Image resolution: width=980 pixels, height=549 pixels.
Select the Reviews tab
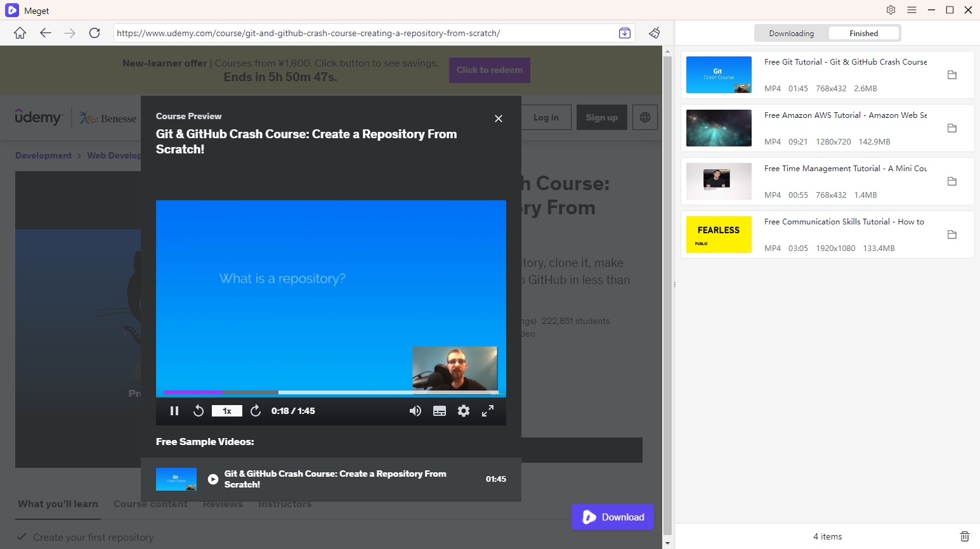(223, 504)
